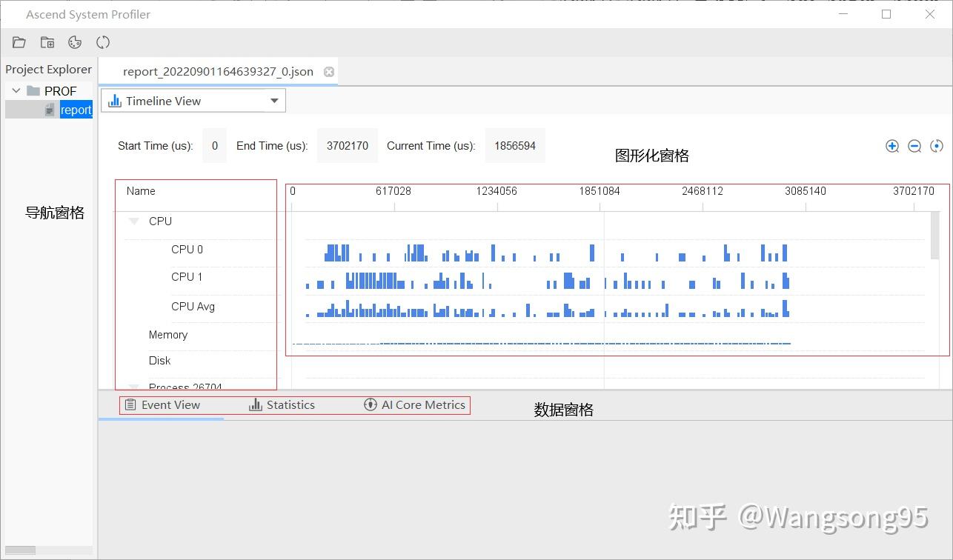Collapse the PROF folder chevron
Screen dimensions: 953x560
16,90
